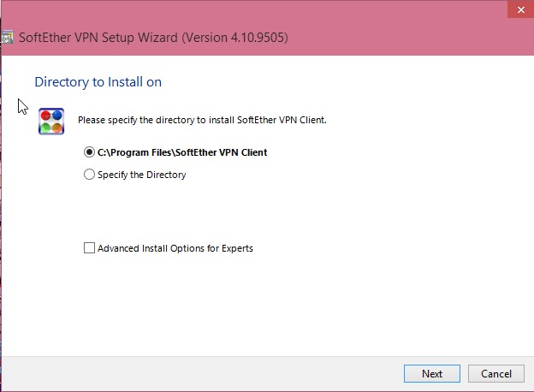This screenshot has height=392, width=534.
Task: Click the Version 4.10.9505 text in title bar
Action: coord(235,38)
